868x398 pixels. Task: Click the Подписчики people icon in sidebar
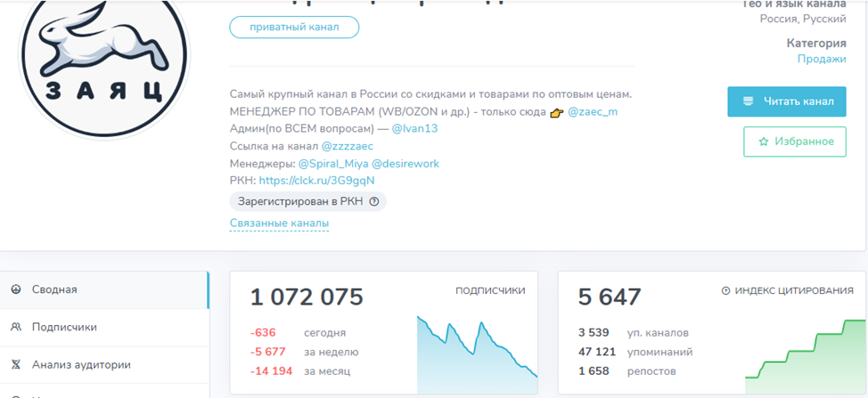(x=15, y=328)
